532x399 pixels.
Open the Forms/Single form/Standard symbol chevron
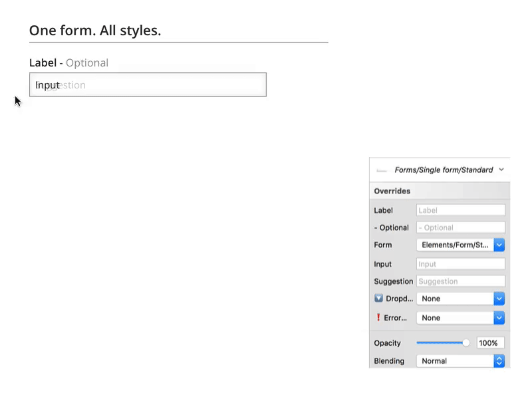click(x=501, y=170)
